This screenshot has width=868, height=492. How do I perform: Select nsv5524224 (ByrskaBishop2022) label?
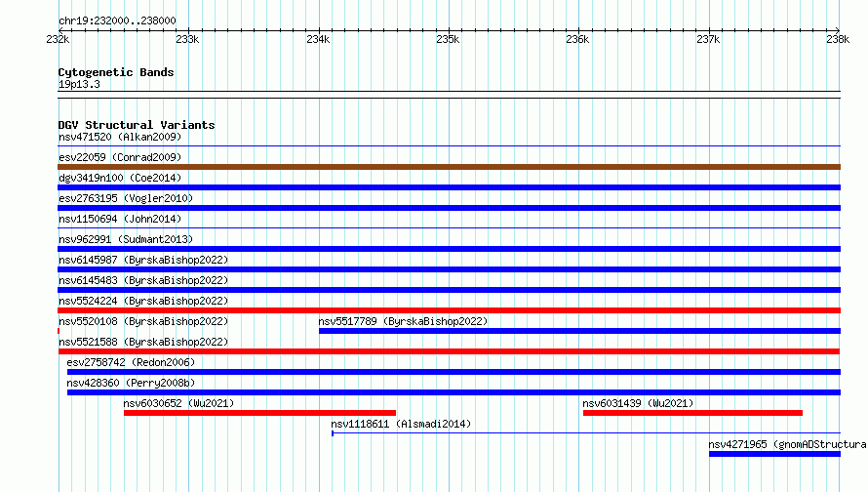[143, 301]
